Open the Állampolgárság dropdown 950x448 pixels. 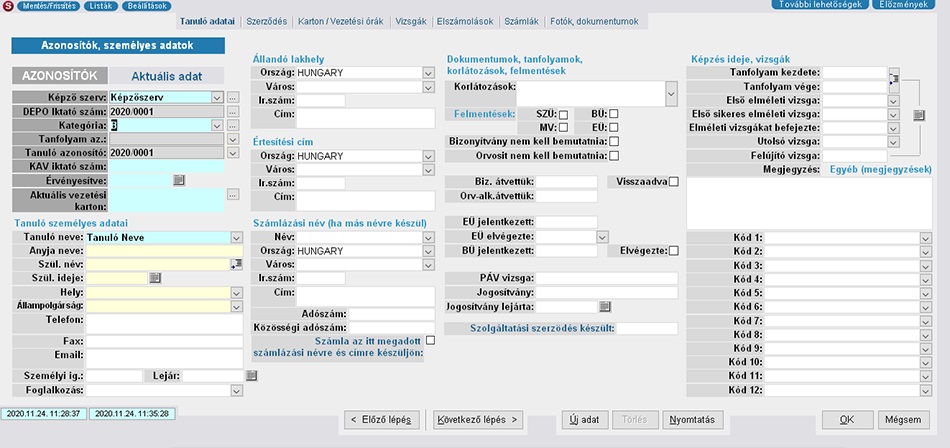[x=236, y=306]
